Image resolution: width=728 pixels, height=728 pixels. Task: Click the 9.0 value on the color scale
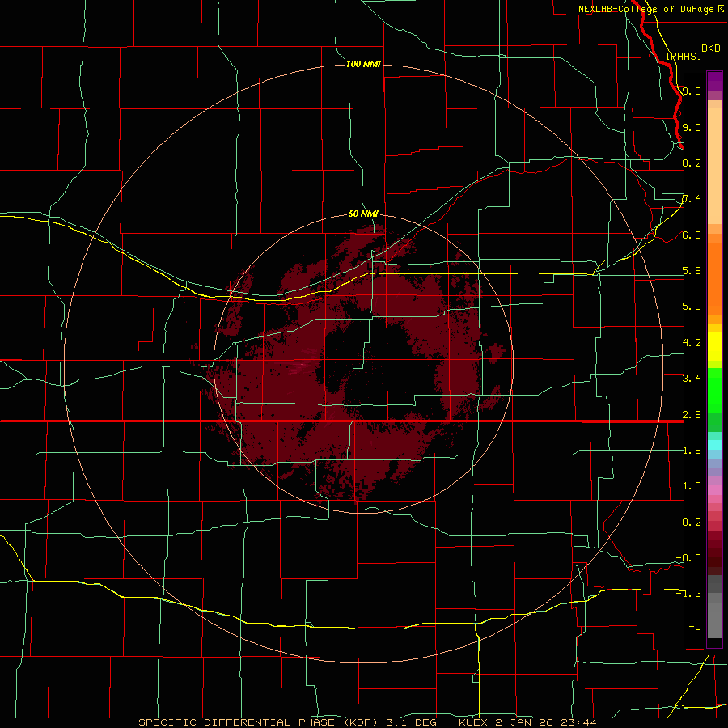tap(692, 127)
